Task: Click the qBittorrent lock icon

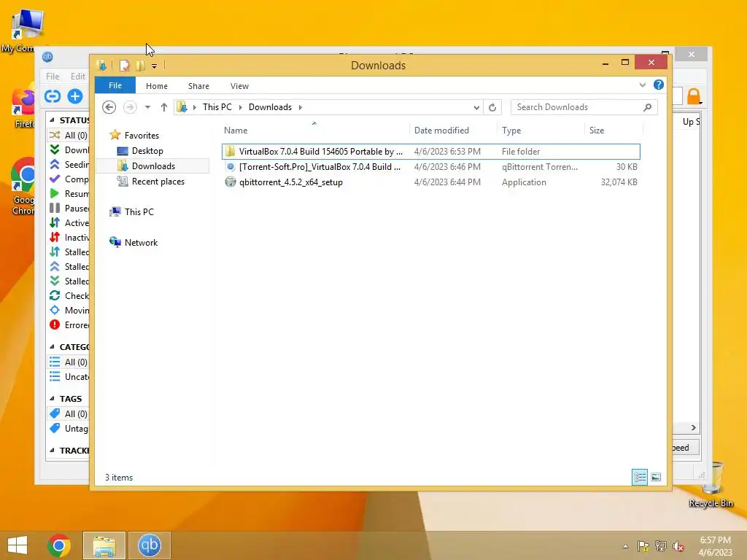Action: 694,96
